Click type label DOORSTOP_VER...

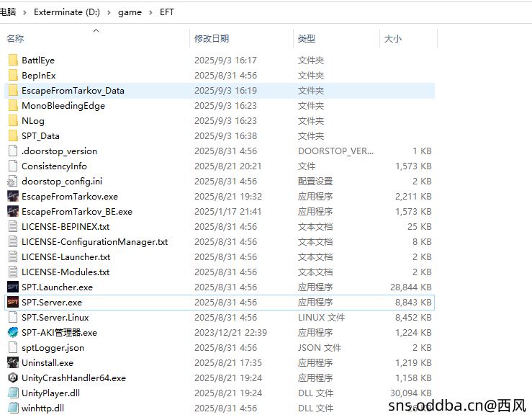335,151
